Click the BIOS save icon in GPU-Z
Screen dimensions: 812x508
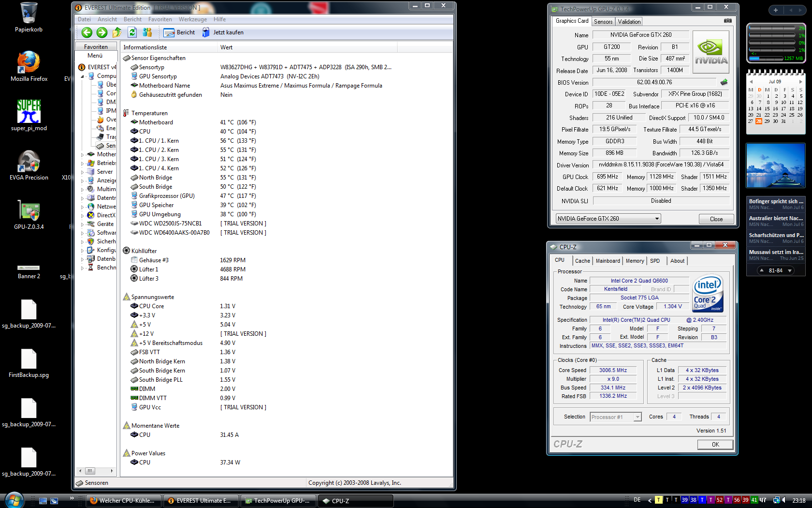(724, 82)
